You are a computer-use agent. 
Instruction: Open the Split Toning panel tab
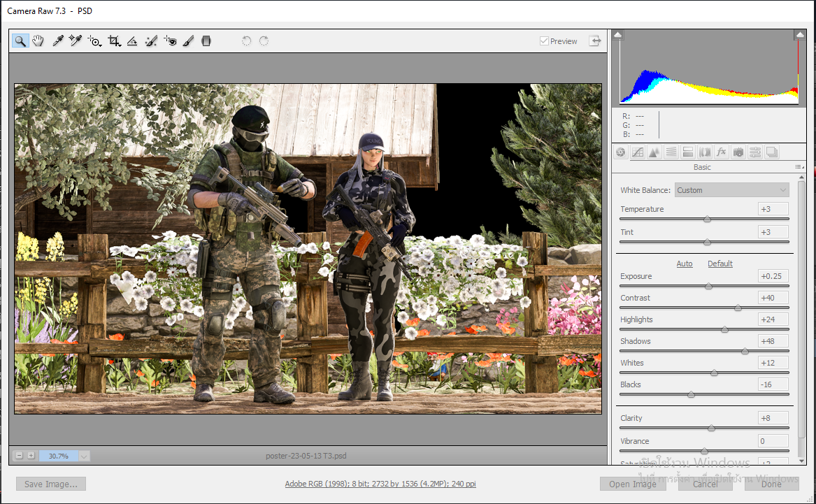(x=687, y=152)
